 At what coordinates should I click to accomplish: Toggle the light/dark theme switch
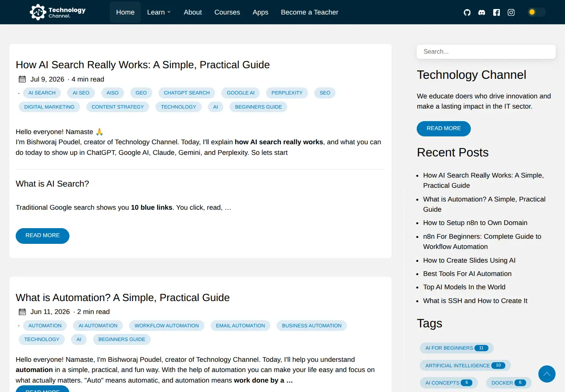(x=536, y=12)
